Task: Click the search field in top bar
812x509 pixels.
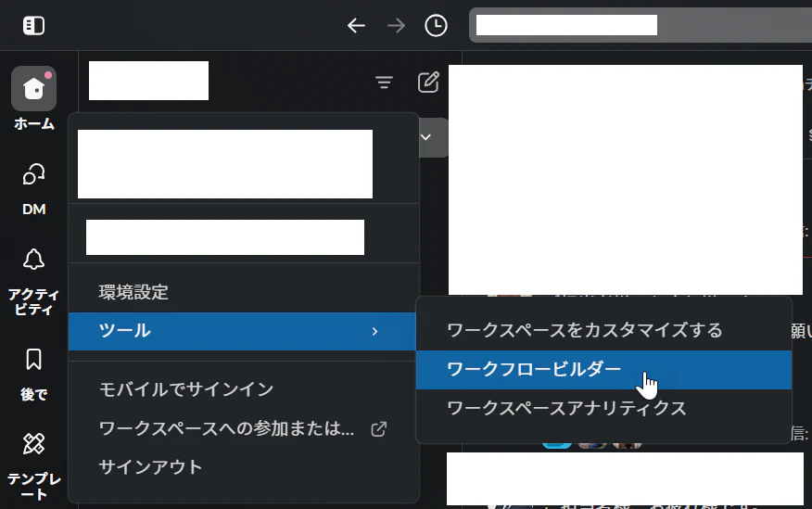Action: coord(641,25)
